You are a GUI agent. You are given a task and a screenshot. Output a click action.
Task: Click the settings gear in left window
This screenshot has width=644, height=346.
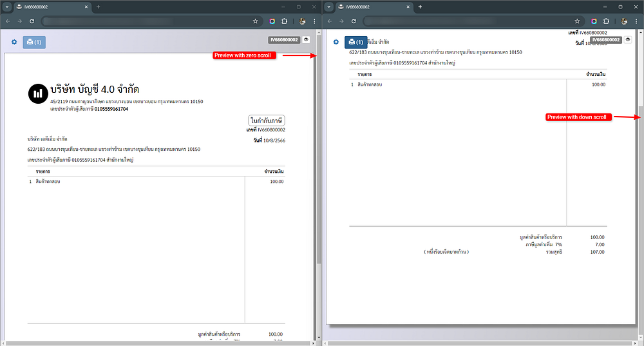pos(14,43)
